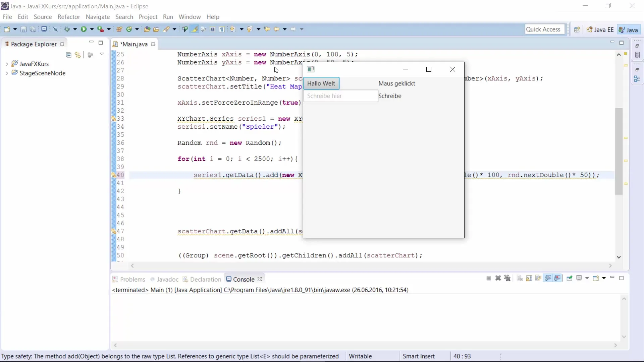
Task: Click the Next Annotation icon
Action: tap(233, 29)
